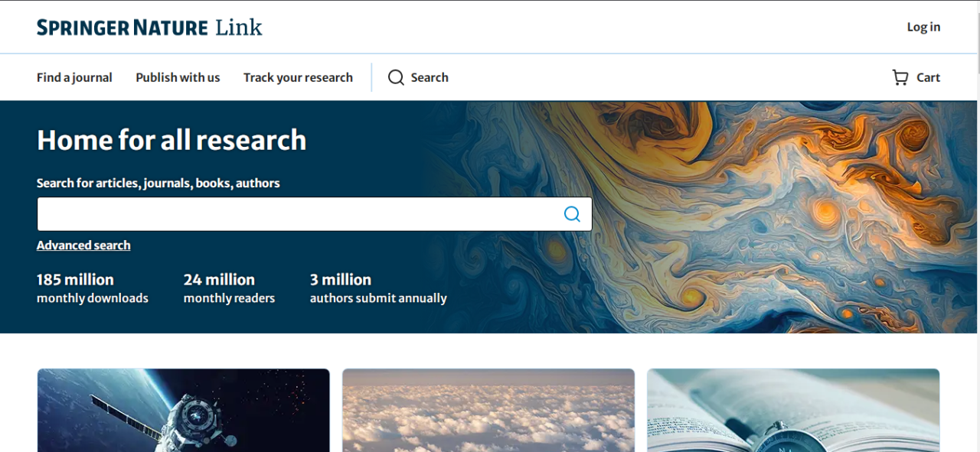Submit search with magnifier icon inside search box

click(572, 214)
